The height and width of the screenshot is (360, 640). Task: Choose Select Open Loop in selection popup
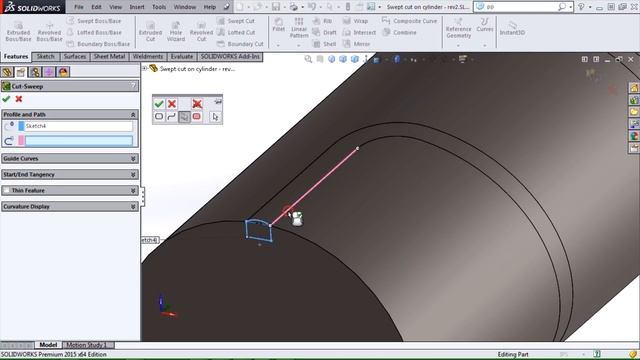point(171,117)
